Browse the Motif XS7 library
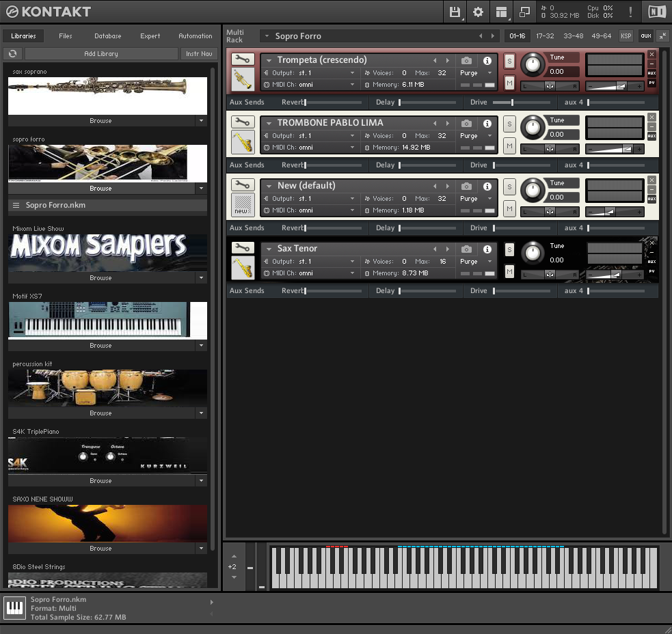Image resolution: width=672 pixels, height=634 pixels. [x=101, y=345]
